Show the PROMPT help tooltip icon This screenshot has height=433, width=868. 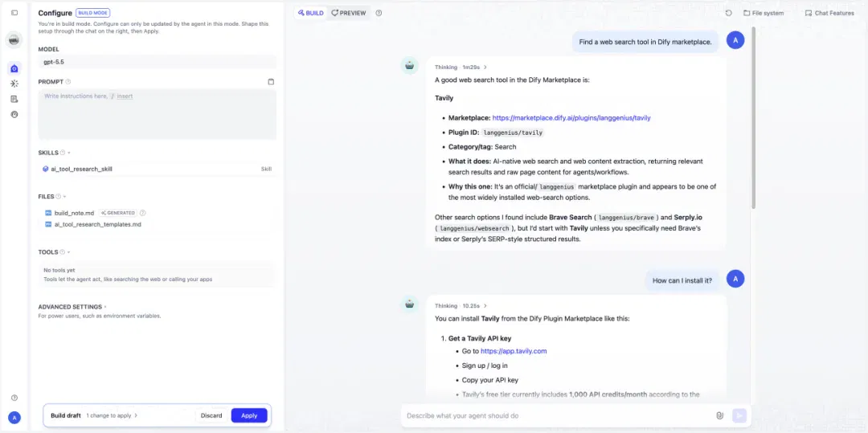point(68,82)
